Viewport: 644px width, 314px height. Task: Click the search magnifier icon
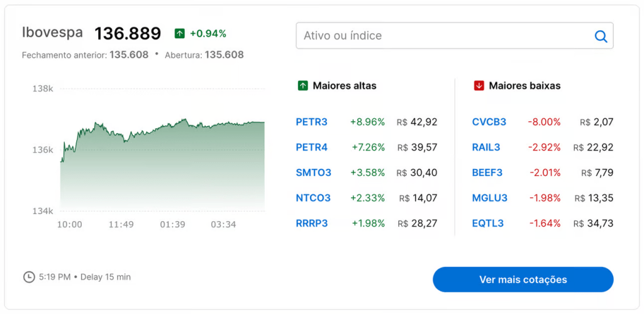(x=601, y=36)
